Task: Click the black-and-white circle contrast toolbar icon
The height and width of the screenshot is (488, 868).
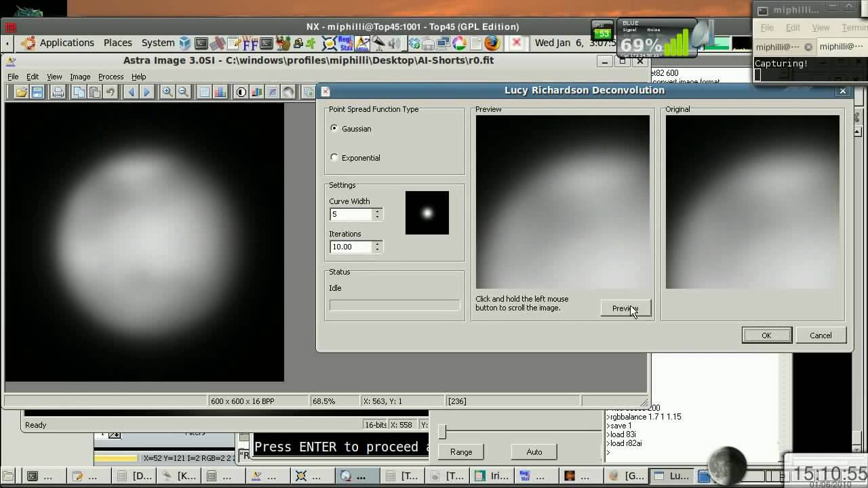Action: [241, 92]
